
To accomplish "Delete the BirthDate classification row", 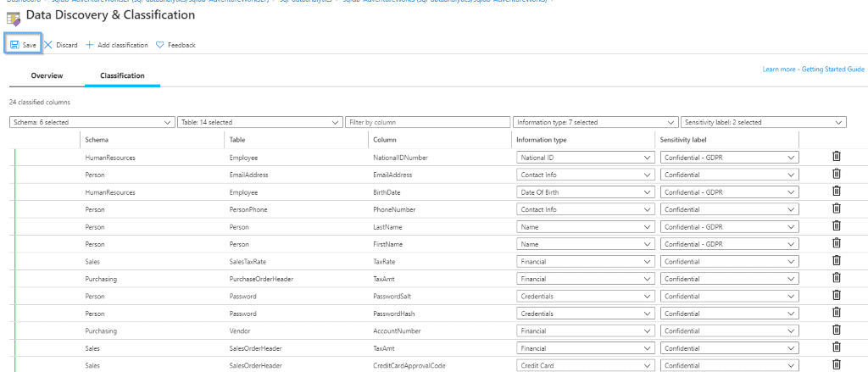I will point(837,192).
